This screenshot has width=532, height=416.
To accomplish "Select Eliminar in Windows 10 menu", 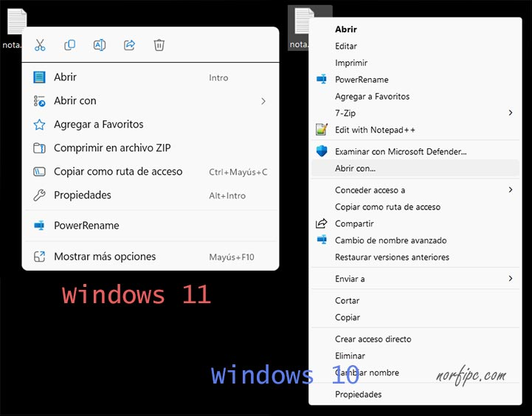I will [415, 356].
